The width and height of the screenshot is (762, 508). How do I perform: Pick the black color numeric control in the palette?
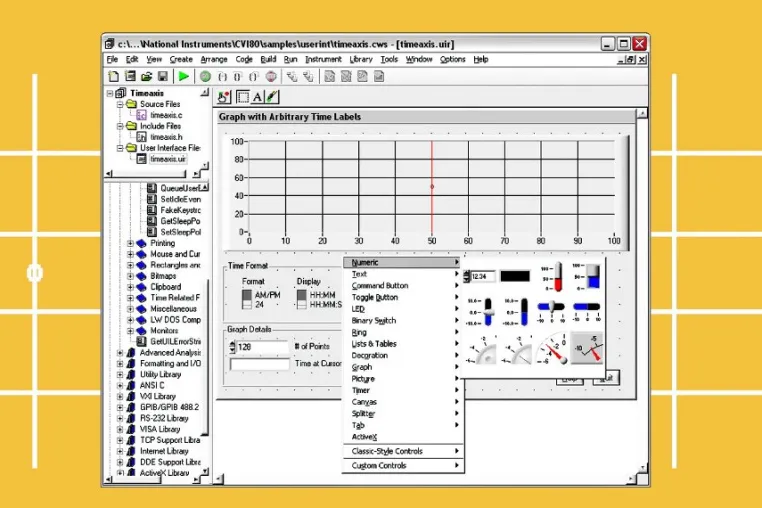pos(515,276)
